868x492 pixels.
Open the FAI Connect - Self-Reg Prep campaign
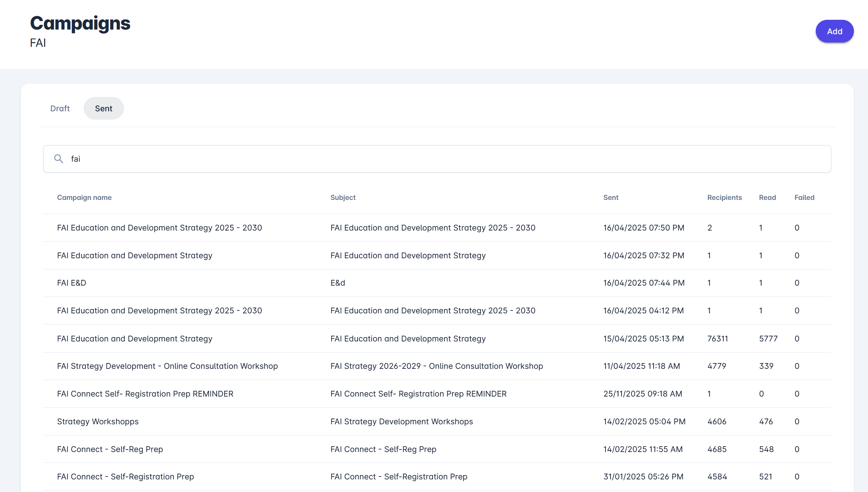pyautogui.click(x=110, y=449)
